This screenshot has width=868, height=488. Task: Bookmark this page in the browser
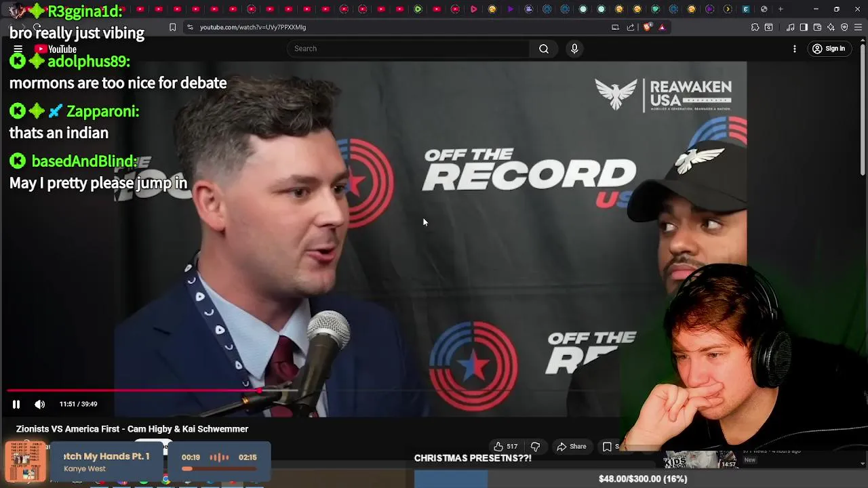pyautogui.click(x=172, y=27)
